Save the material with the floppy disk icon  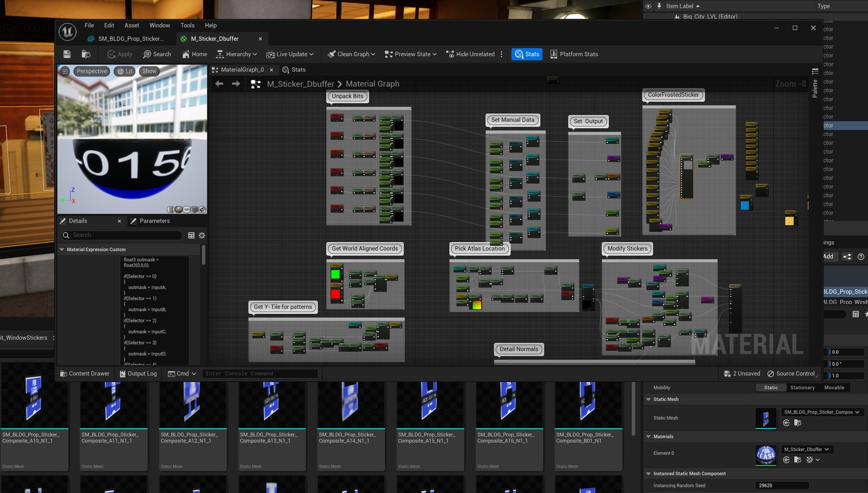[x=67, y=54]
